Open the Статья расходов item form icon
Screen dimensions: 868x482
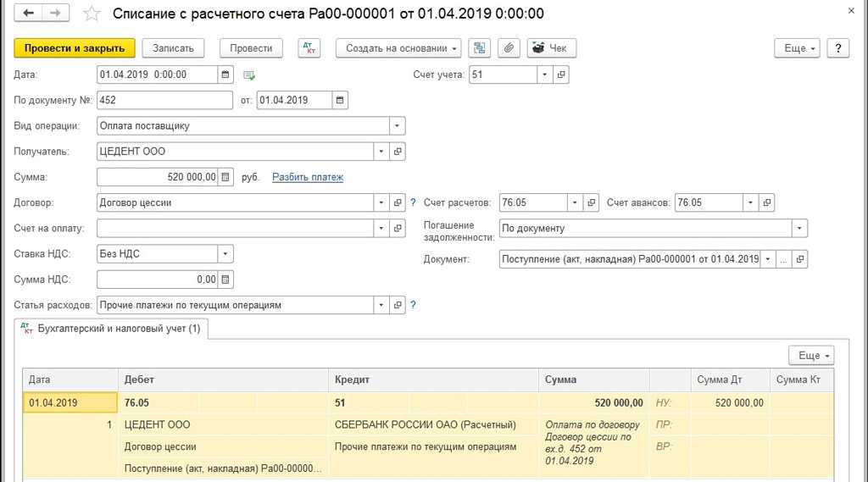tap(398, 305)
